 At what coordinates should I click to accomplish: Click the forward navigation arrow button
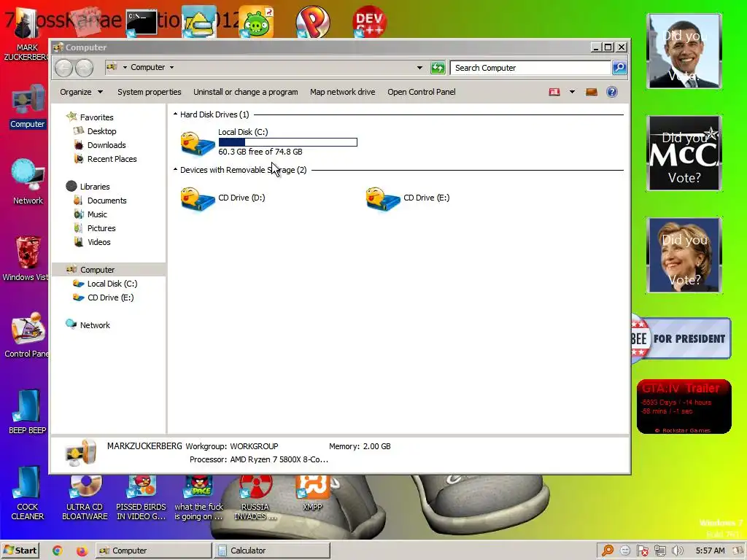(85, 68)
